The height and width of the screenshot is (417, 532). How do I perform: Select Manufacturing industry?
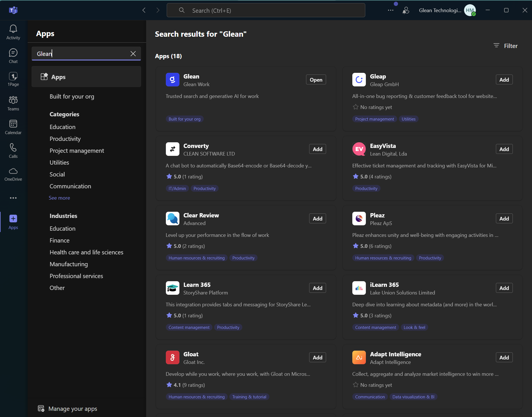click(69, 264)
